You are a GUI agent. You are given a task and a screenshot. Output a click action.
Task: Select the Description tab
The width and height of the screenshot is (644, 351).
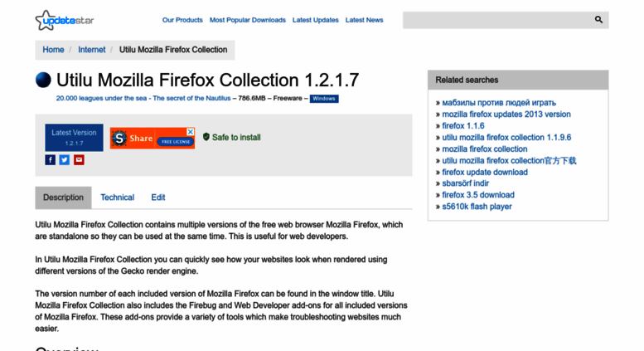click(63, 197)
